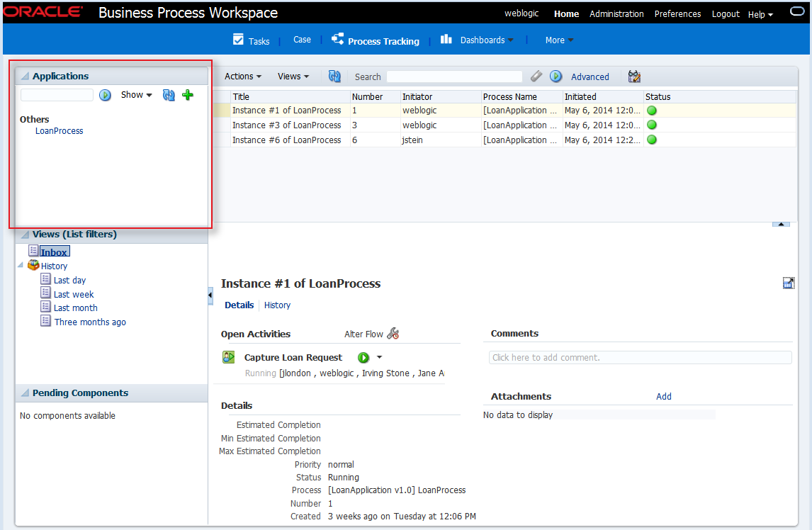Collapse the left sidebar with splitter arrow

210,295
